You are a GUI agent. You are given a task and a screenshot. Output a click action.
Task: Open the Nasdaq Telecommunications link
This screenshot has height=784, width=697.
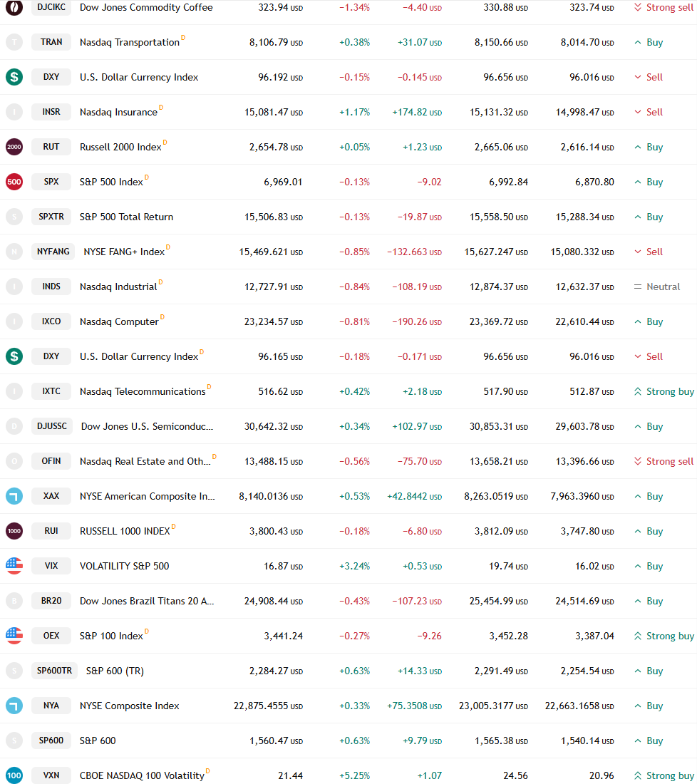click(x=143, y=391)
